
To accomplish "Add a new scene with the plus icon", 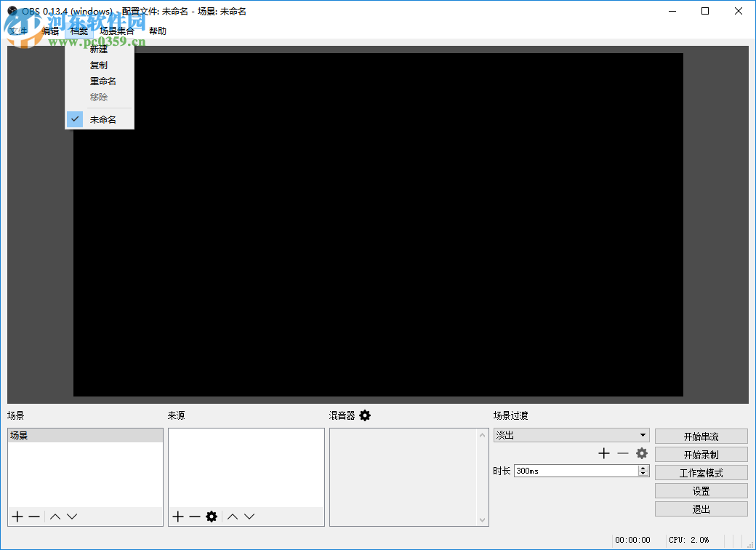I will 17,516.
